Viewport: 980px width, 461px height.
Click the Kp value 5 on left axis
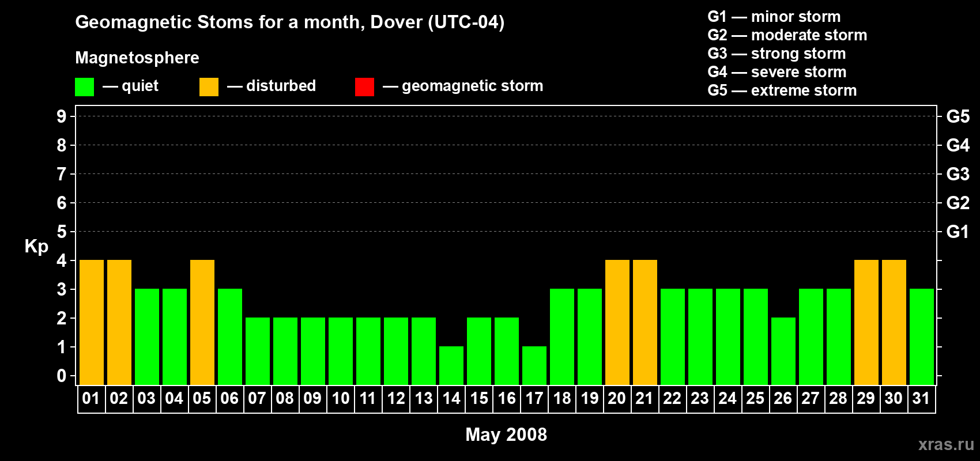coord(62,232)
